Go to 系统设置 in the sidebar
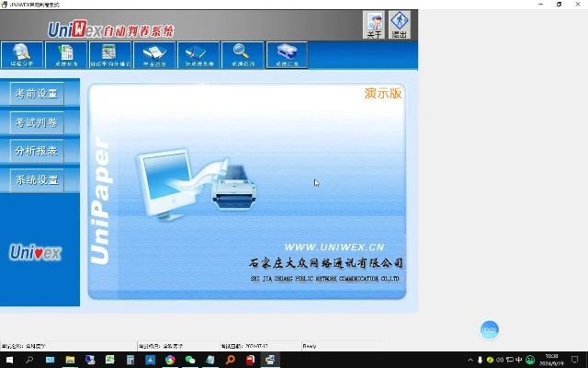The image size is (588, 368). click(37, 180)
